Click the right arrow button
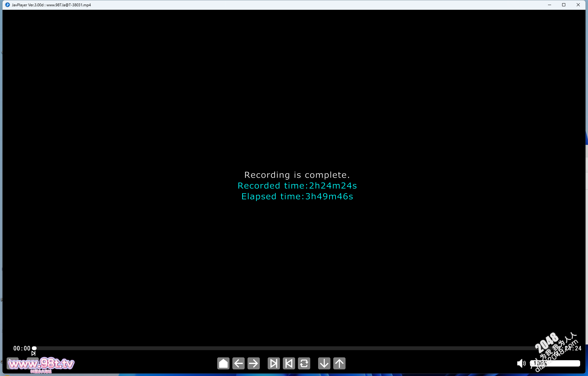This screenshot has width=588, height=376. [253, 363]
